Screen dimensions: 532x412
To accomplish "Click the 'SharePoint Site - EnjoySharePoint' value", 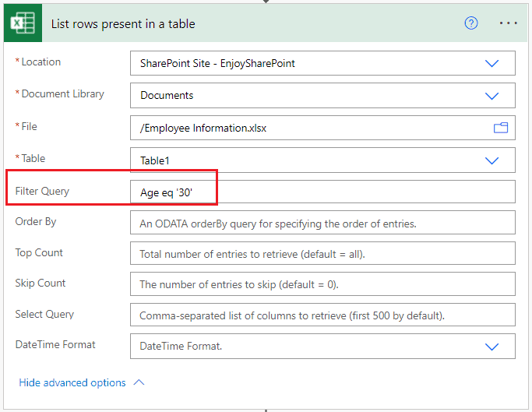I will click(217, 63).
